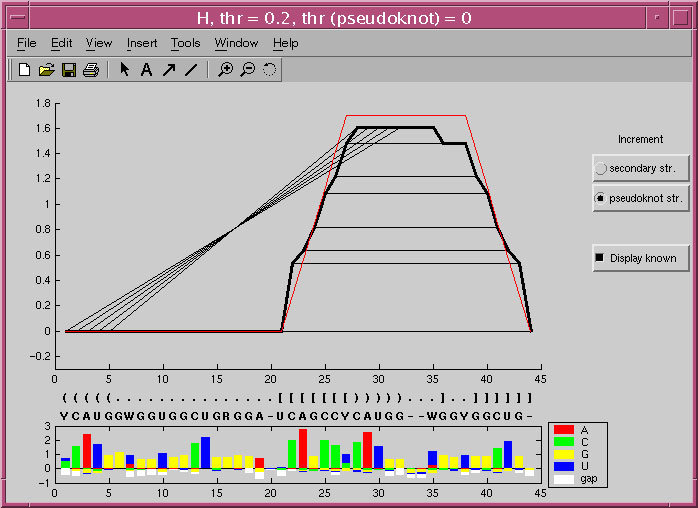Open the View menu
This screenshot has height=508, width=698.
point(99,43)
